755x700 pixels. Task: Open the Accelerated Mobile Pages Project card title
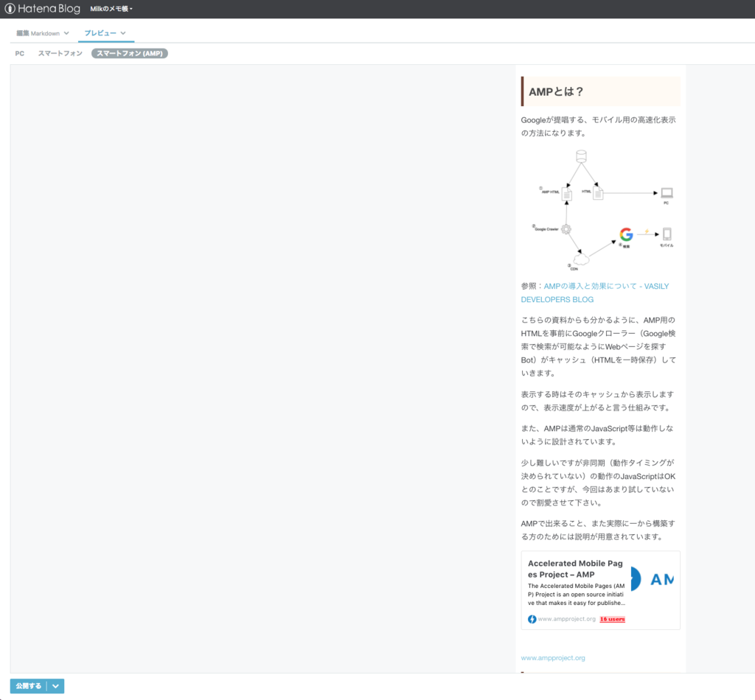(x=575, y=569)
